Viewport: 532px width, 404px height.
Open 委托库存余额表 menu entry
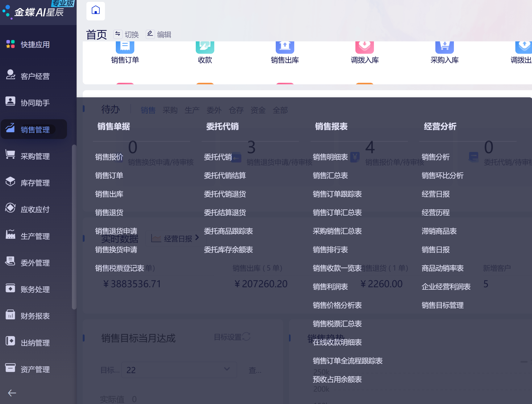coord(228,250)
